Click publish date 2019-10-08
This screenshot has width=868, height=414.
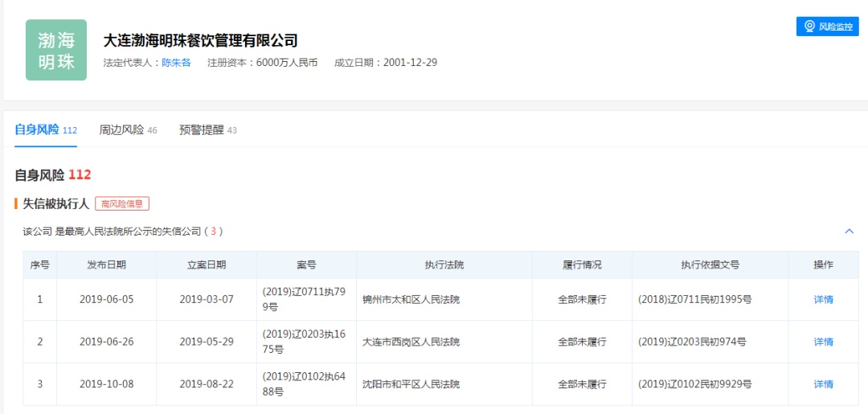click(x=107, y=384)
